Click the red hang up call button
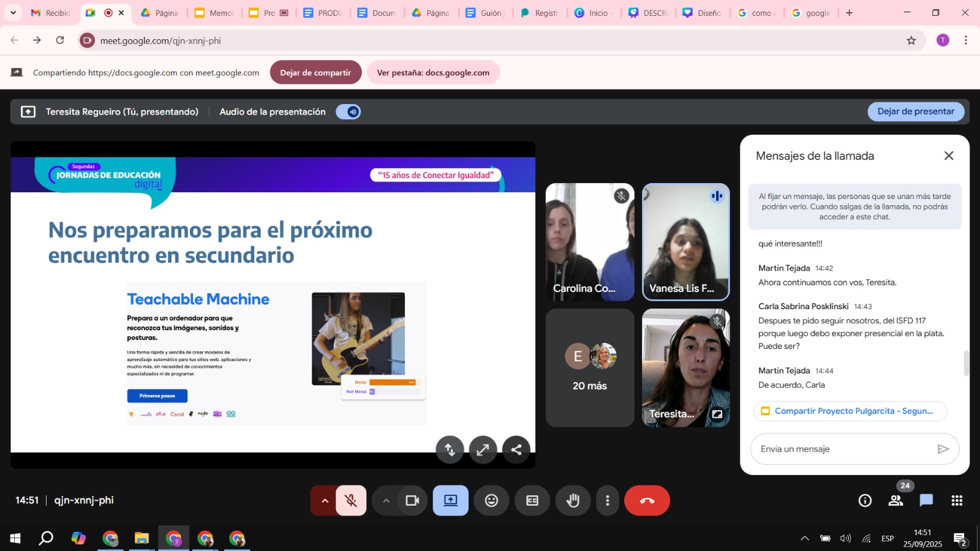 647,501
